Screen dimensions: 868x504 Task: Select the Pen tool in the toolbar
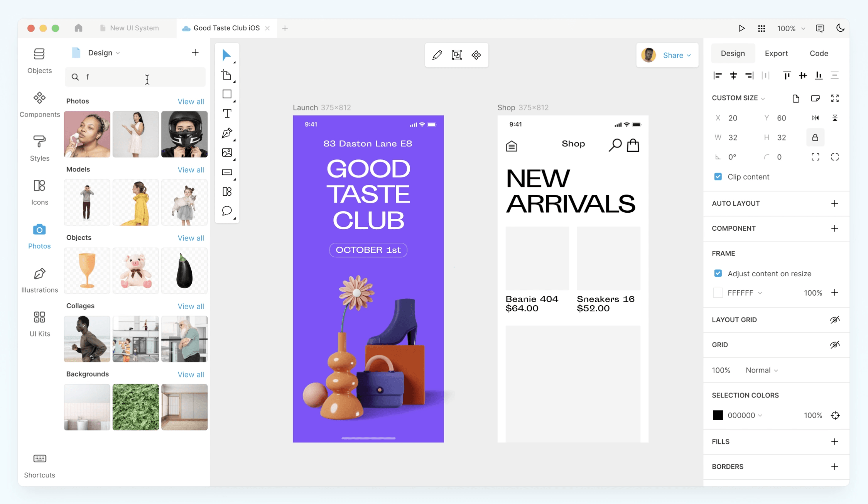[227, 133]
